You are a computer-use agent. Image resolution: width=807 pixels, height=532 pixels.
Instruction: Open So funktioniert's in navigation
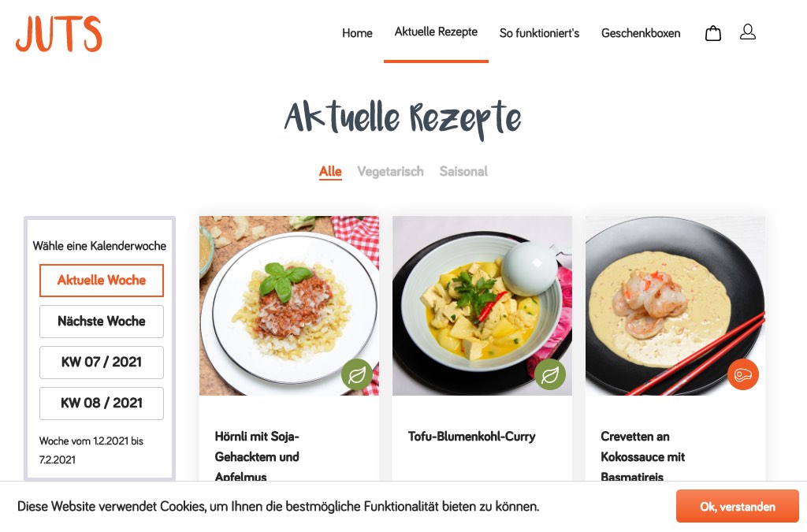coord(539,33)
